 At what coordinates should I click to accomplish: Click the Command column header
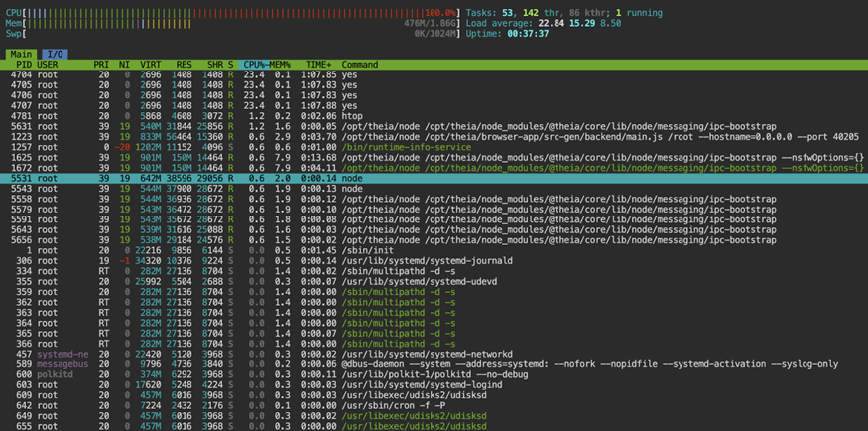360,65
